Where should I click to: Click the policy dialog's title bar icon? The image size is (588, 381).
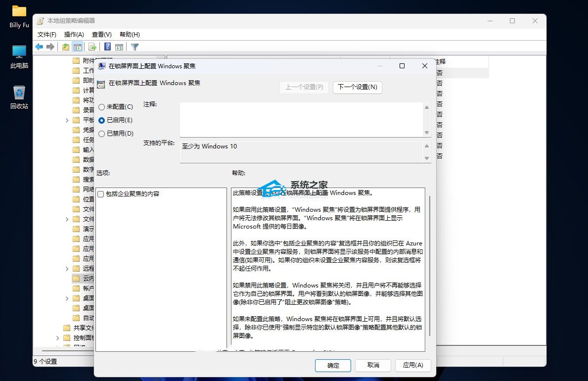click(x=101, y=66)
